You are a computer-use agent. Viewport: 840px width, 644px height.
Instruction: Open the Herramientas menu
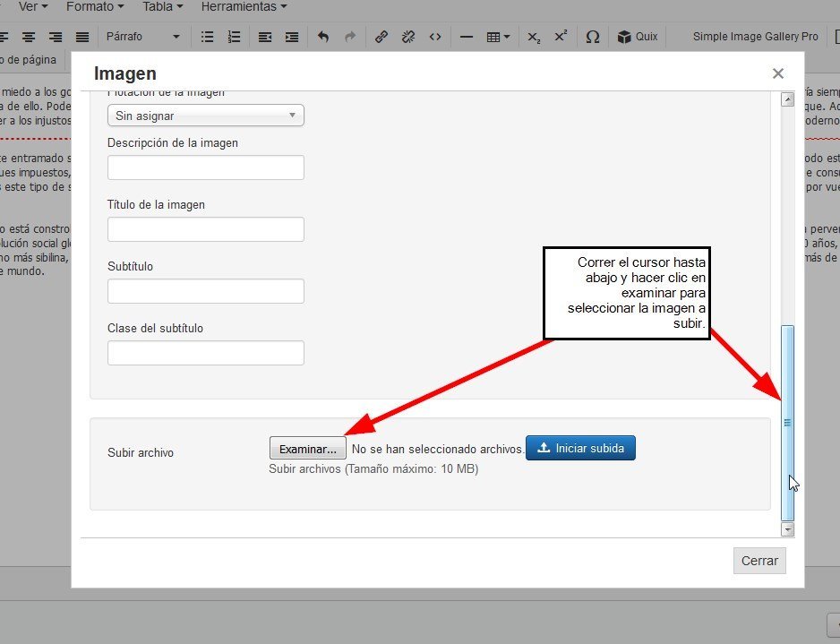244,6
